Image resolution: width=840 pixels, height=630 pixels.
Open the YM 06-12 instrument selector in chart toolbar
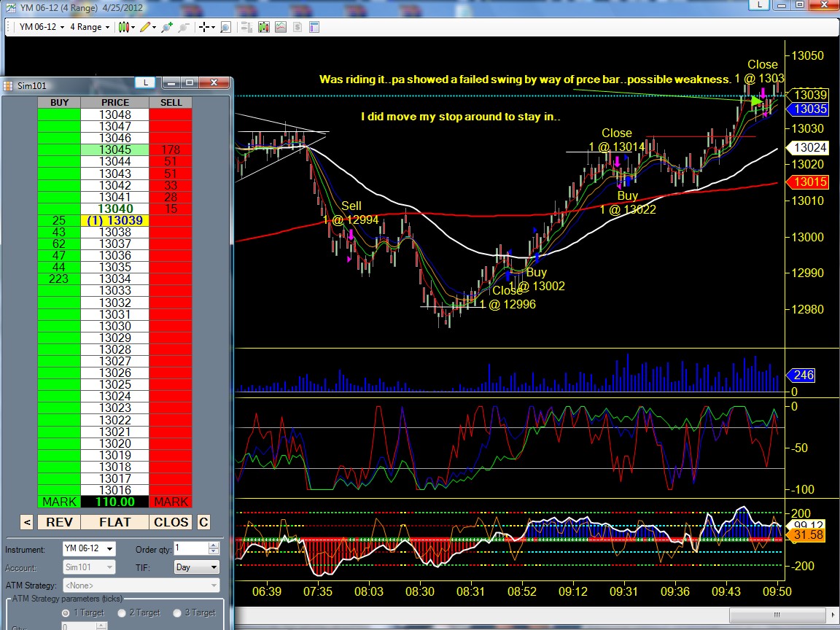(42, 27)
